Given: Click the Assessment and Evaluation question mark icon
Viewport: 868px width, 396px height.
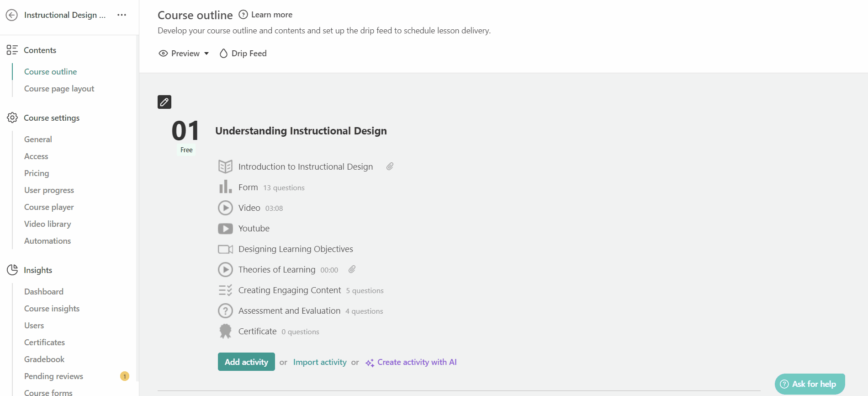Looking at the screenshot, I should click(225, 311).
